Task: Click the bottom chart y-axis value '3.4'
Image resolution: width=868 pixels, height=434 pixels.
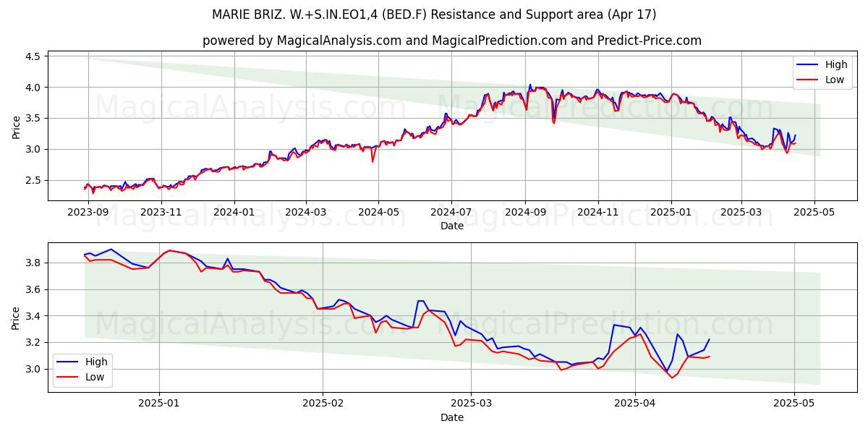Action: point(35,316)
